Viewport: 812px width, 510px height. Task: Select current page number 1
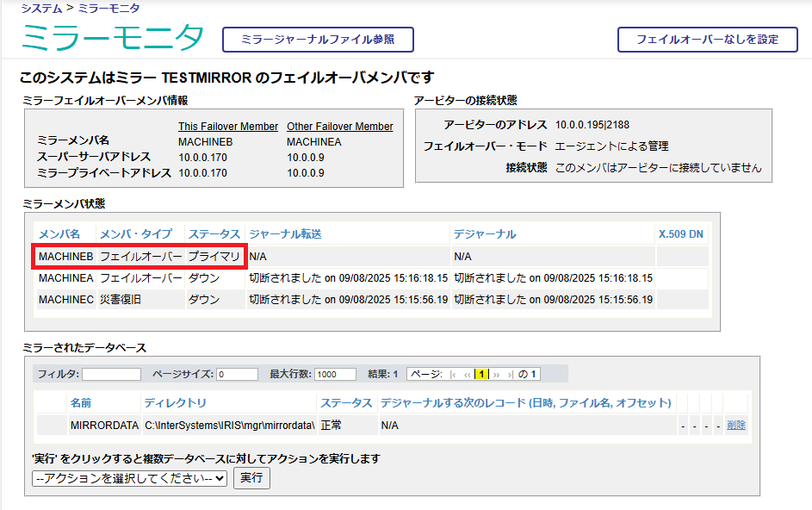click(481, 375)
